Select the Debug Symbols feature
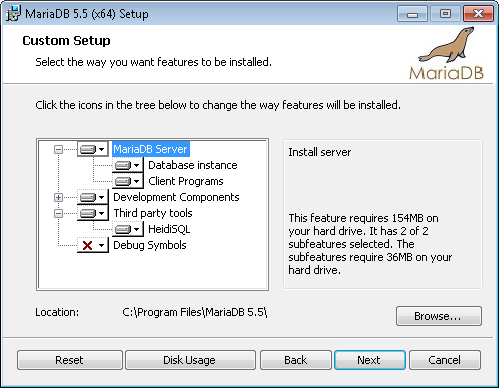The width and height of the screenshot is (499, 388). 150,245
